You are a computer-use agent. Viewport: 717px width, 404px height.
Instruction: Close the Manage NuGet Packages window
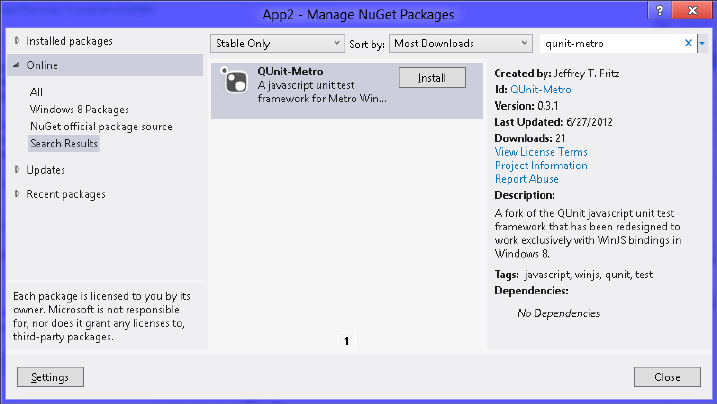[x=692, y=11]
